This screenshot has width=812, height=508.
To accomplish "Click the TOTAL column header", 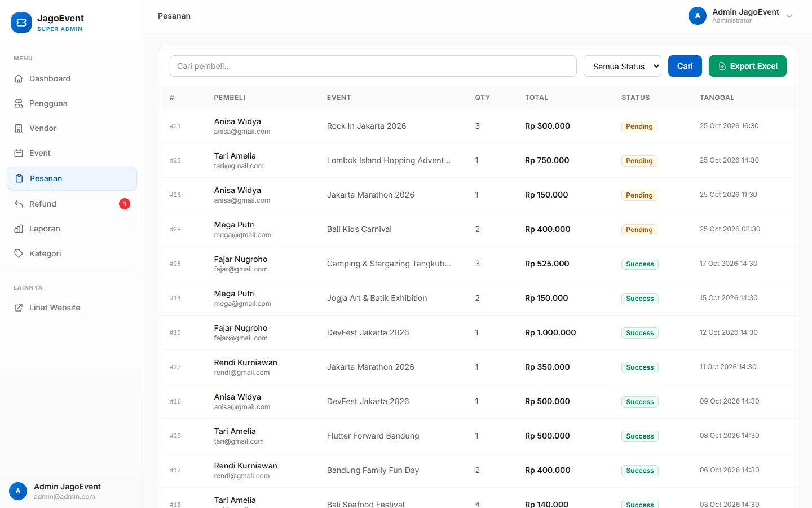I will [537, 98].
